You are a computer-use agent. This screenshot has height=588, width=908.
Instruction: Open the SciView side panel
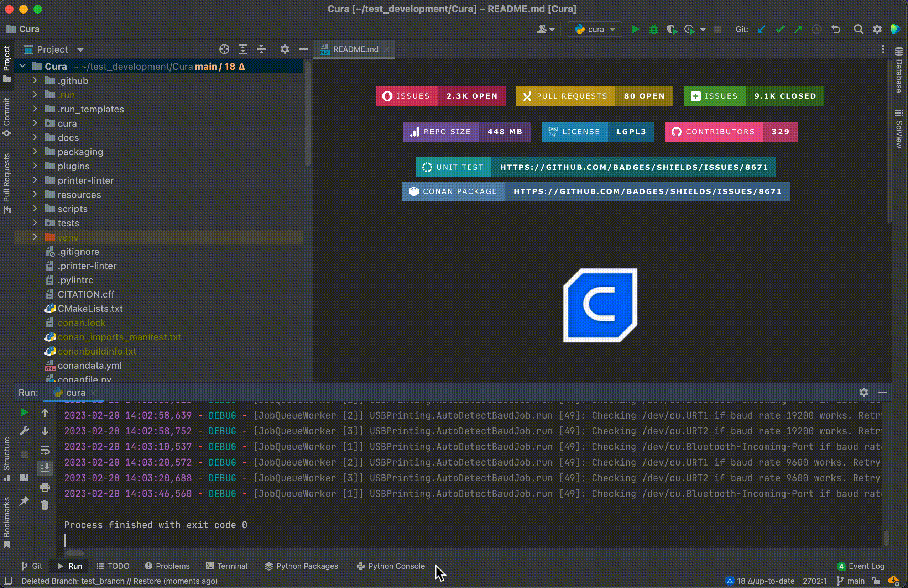click(899, 129)
